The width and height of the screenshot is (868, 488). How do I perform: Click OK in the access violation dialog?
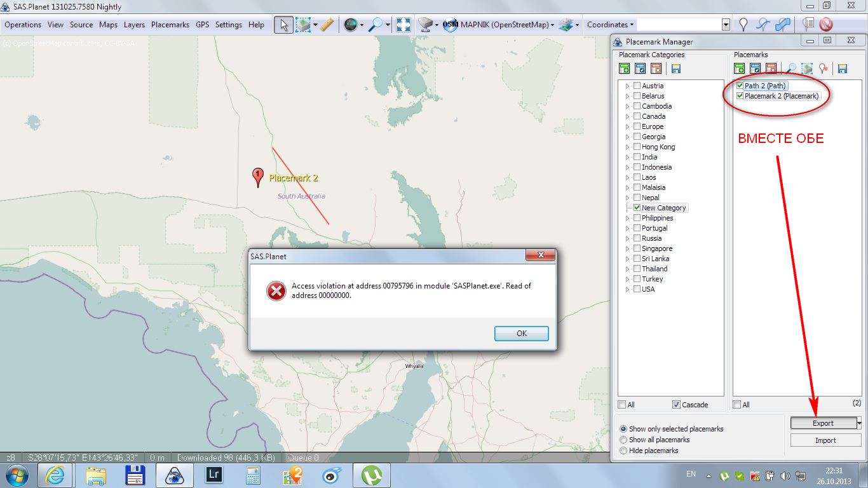pyautogui.click(x=521, y=334)
